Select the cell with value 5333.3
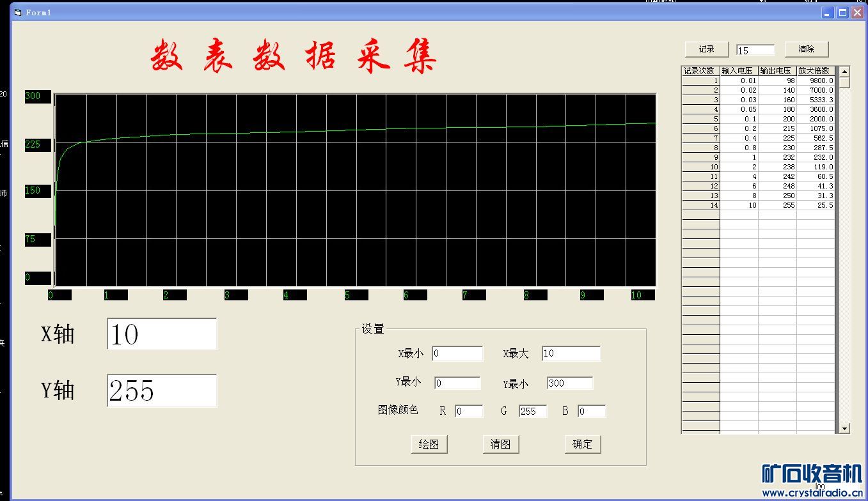The height and width of the screenshot is (501, 868). [816, 100]
